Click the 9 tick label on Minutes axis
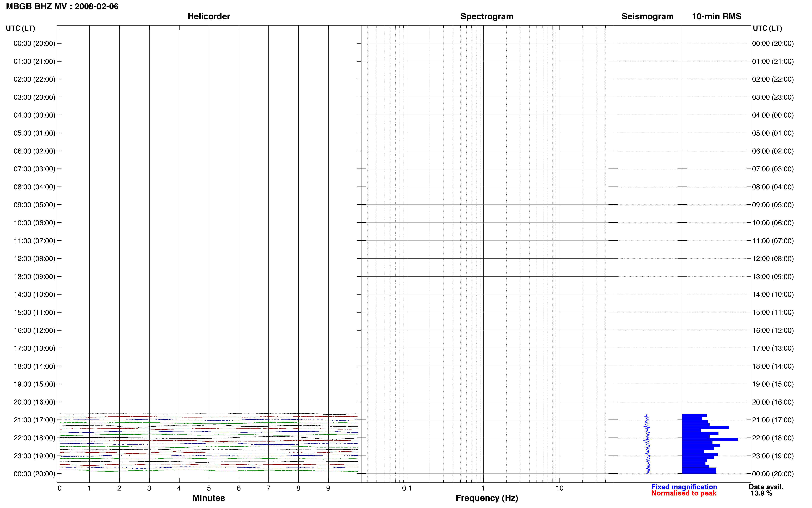The height and width of the screenshot is (508, 812). point(328,488)
